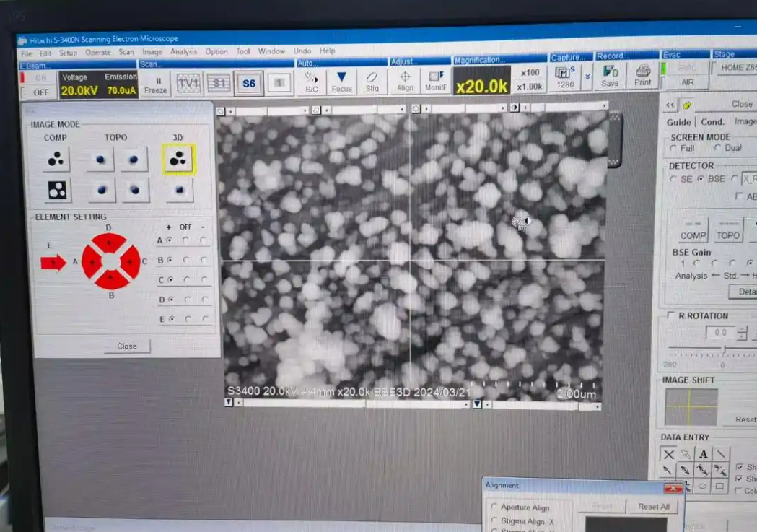Open the Analysis menu

(x=183, y=52)
